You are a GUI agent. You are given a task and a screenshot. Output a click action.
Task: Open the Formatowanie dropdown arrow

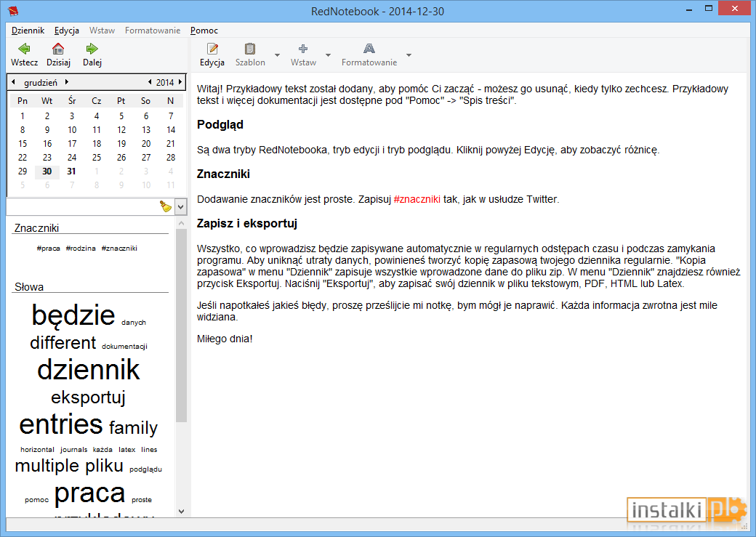(x=409, y=55)
